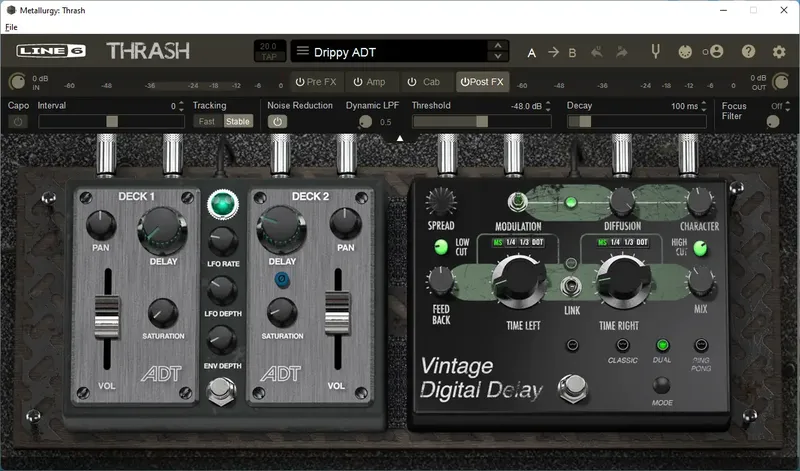
Task: Switch to the Post FX tab
Action: point(482,82)
